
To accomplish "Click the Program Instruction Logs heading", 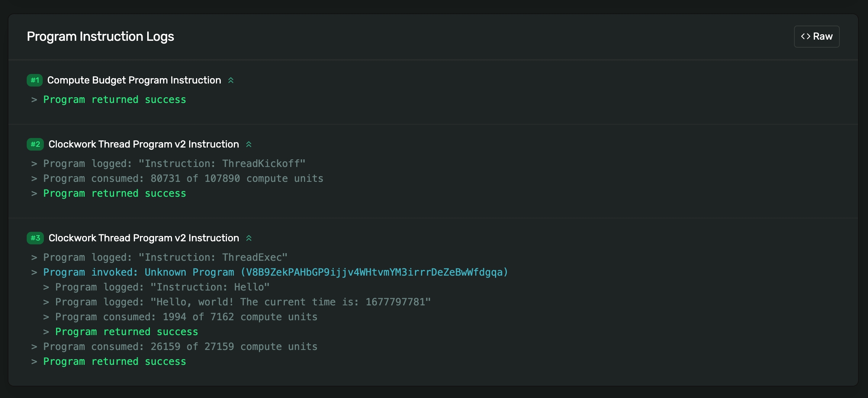I will tap(100, 37).
